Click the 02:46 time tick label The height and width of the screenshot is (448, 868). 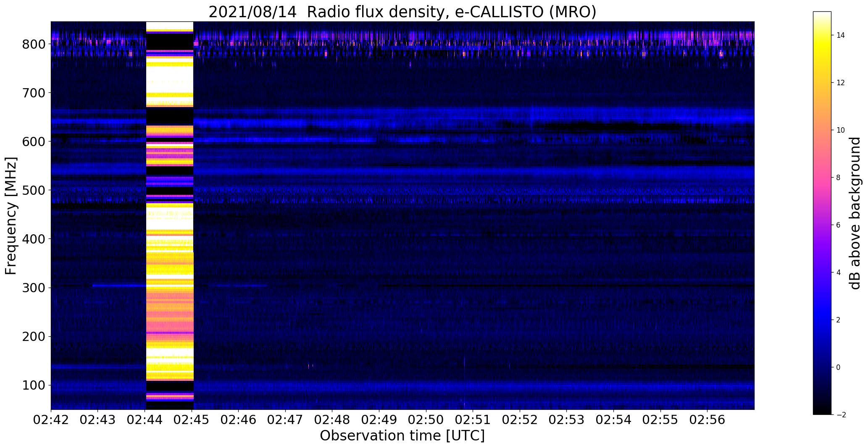click(x=239, y=420)
